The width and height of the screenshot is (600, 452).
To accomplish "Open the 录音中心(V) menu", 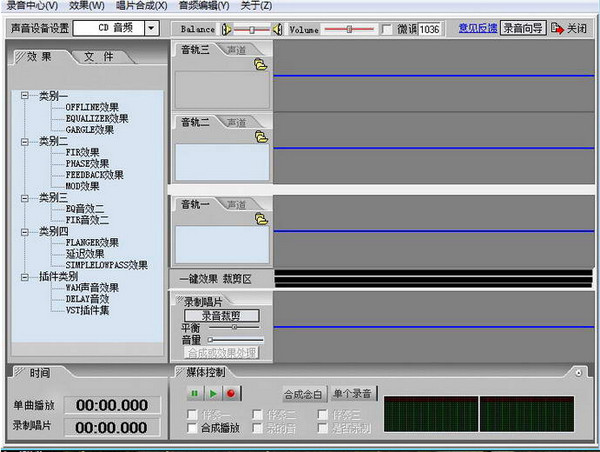I will tap(33, 6).
